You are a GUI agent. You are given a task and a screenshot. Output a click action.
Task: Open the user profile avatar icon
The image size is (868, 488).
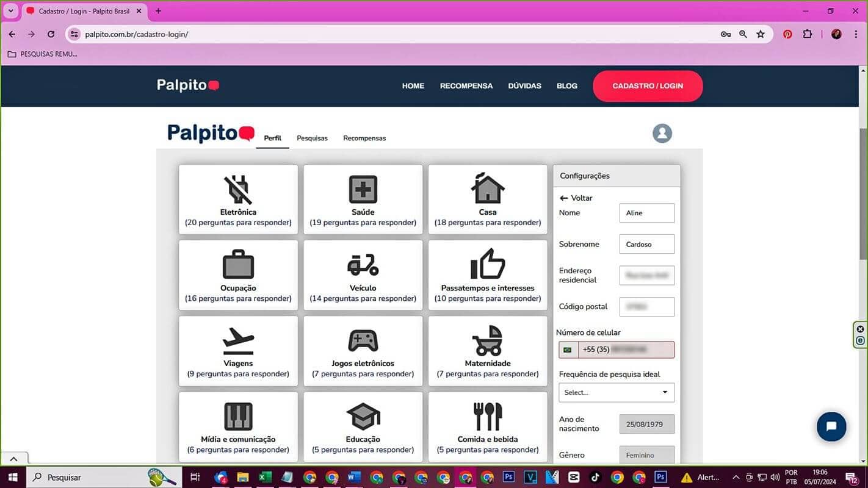(x=662, y=133)
